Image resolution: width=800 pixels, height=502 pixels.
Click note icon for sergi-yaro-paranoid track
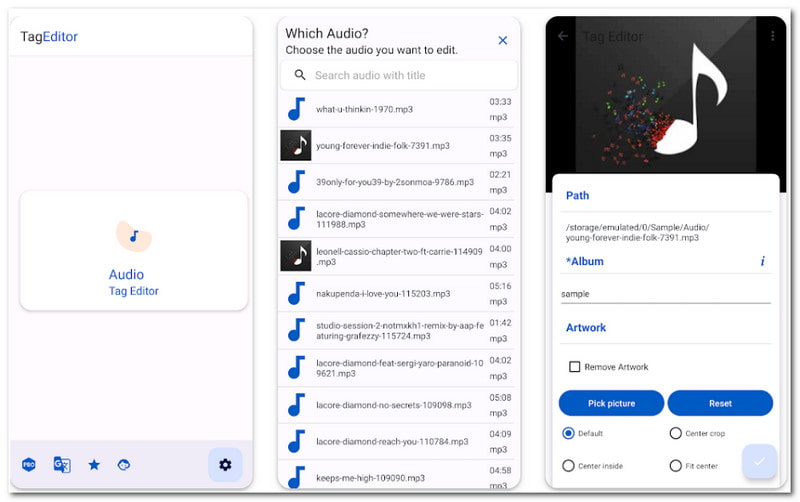pyautogui.click(x=296, y=367)
